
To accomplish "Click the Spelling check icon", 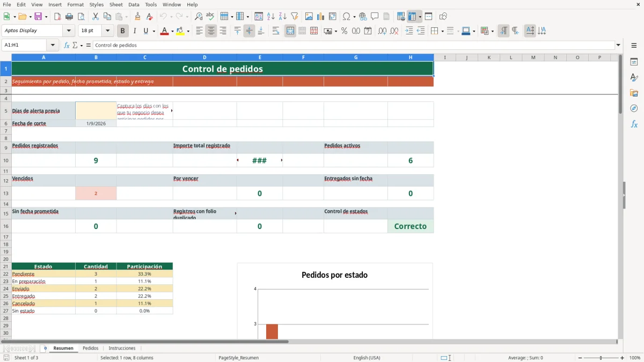I will point(210,17).
